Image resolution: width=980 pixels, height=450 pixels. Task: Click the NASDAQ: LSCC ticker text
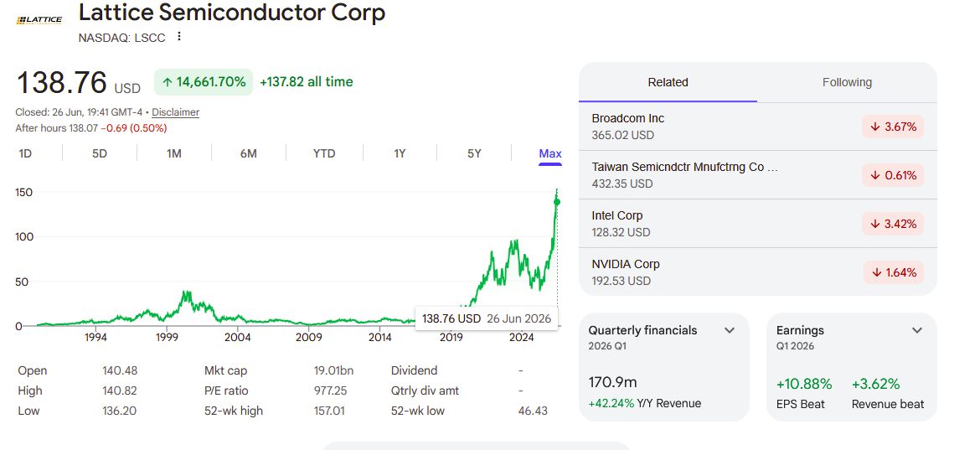coord(122,38)
